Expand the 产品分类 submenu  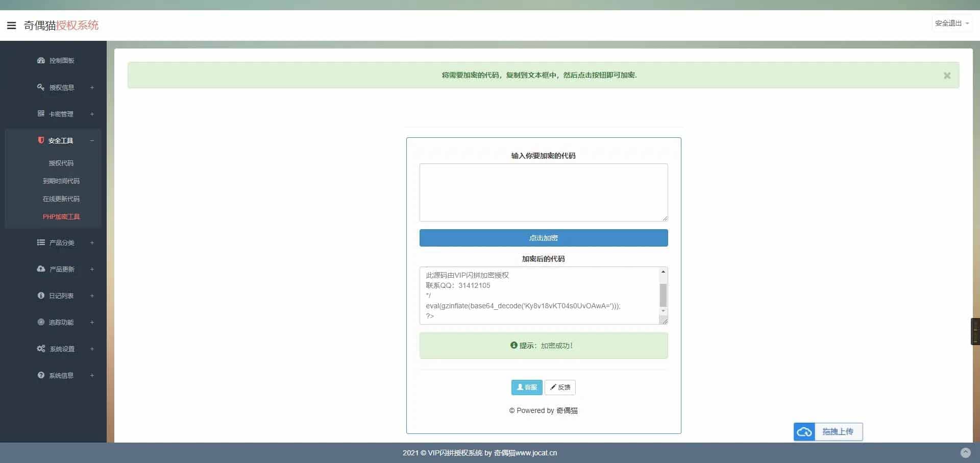coord(92,242)
